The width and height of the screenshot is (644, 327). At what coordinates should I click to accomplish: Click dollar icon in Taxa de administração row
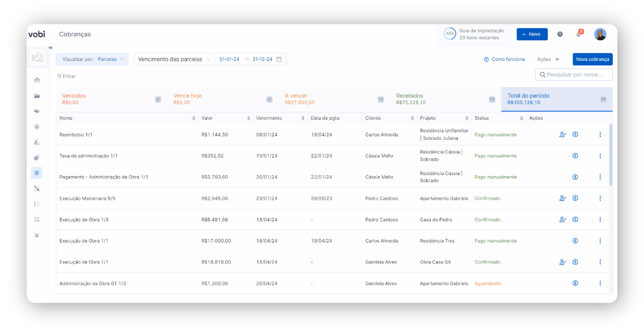[575, 156]
